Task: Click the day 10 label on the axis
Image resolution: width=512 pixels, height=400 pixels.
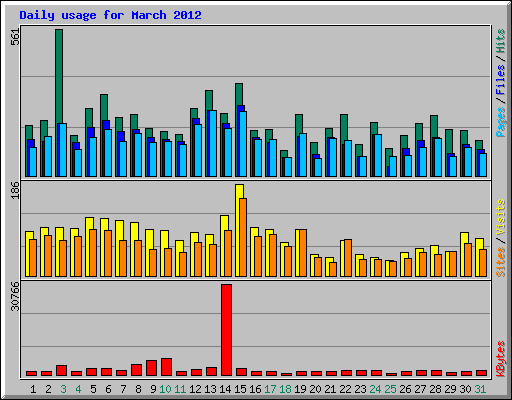Action: coord(165,389)
